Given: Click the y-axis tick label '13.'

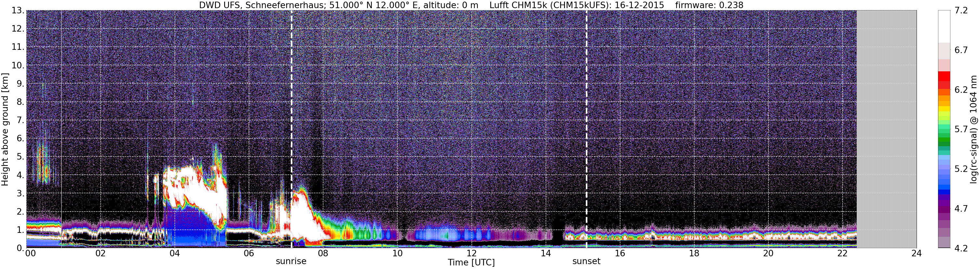Looking at the screenshot, I should 18,11.
